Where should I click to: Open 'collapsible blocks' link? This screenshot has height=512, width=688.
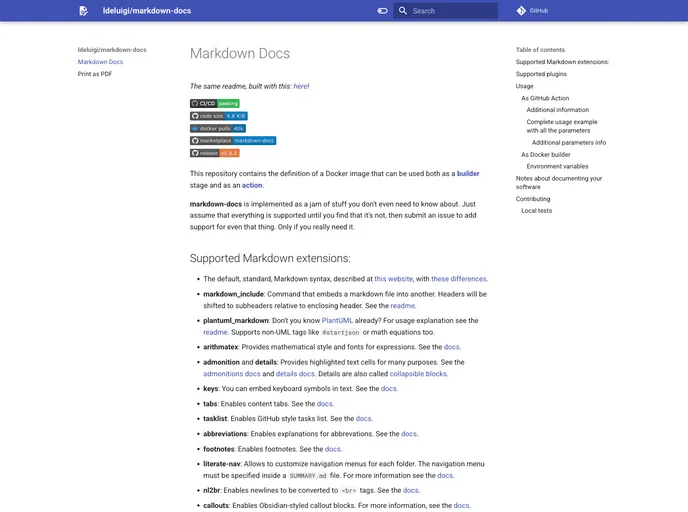[x=418, y=374]
